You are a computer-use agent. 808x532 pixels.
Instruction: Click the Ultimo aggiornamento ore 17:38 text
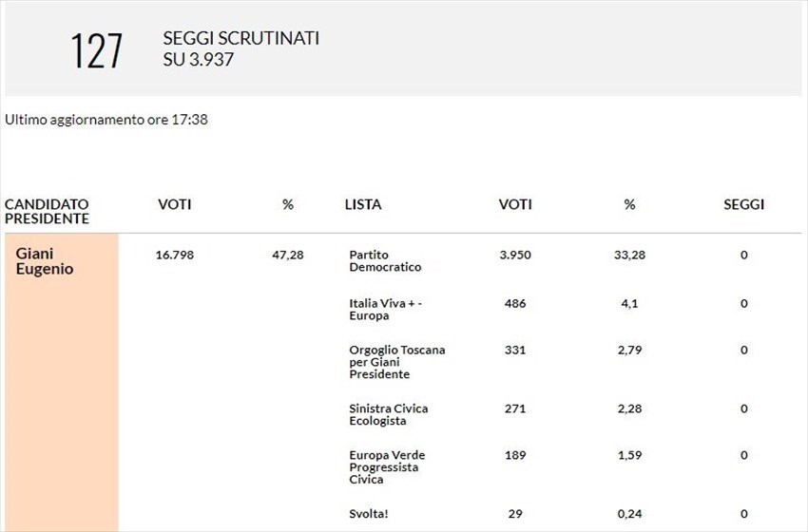pyautogui.click(x=106, y=121)
